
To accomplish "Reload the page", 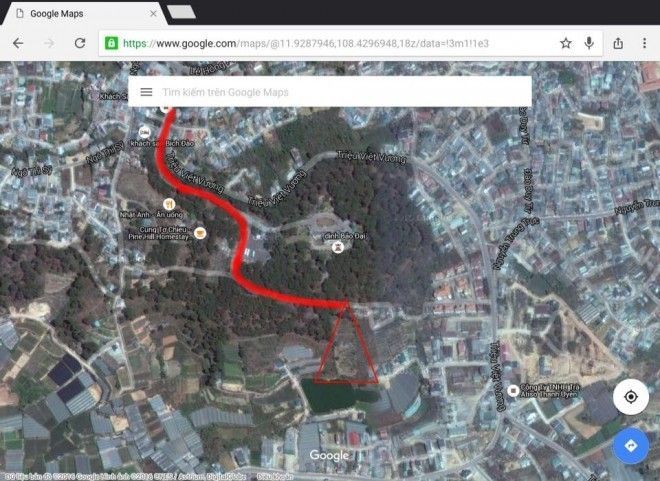I will 80,44.
